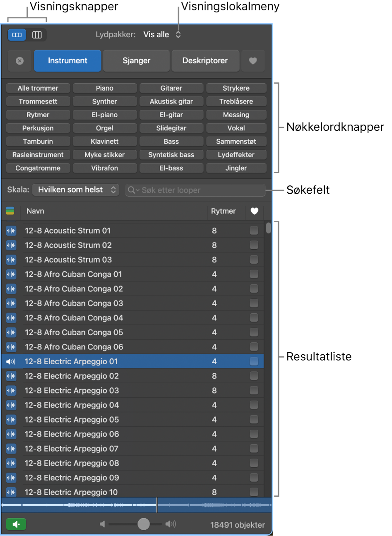The image size is (392, 536).
Task: Click the waveform icon for Acoustic Strum 01
Action: tap(11, 231)
